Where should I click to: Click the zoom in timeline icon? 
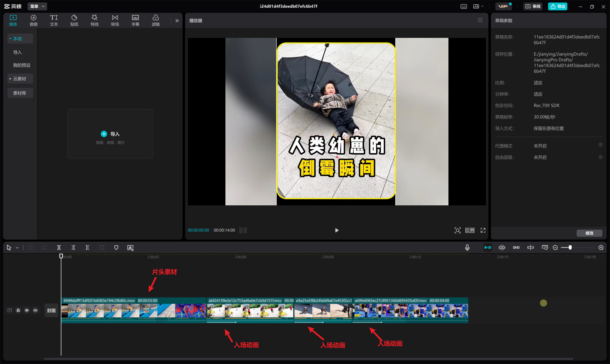601,248
